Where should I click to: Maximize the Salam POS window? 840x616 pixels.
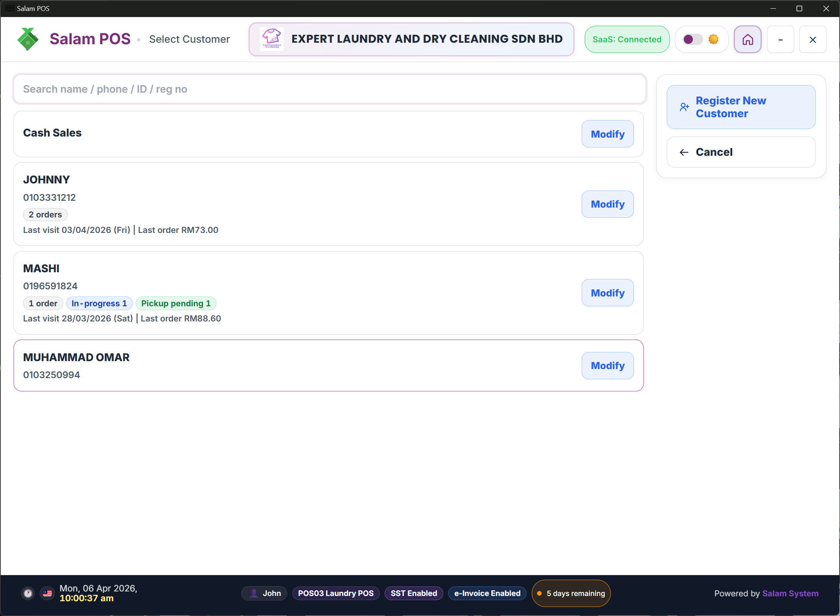pyautogui.click(x=799, y=8)
